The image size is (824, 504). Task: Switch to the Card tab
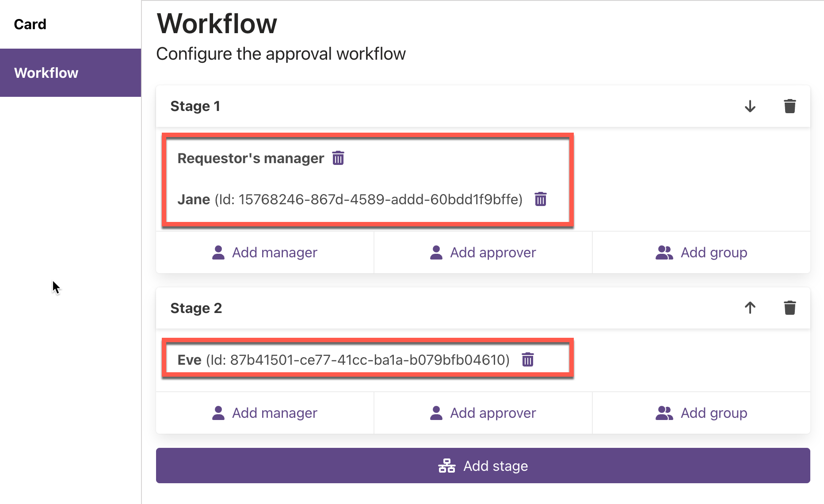click(30, 24)
